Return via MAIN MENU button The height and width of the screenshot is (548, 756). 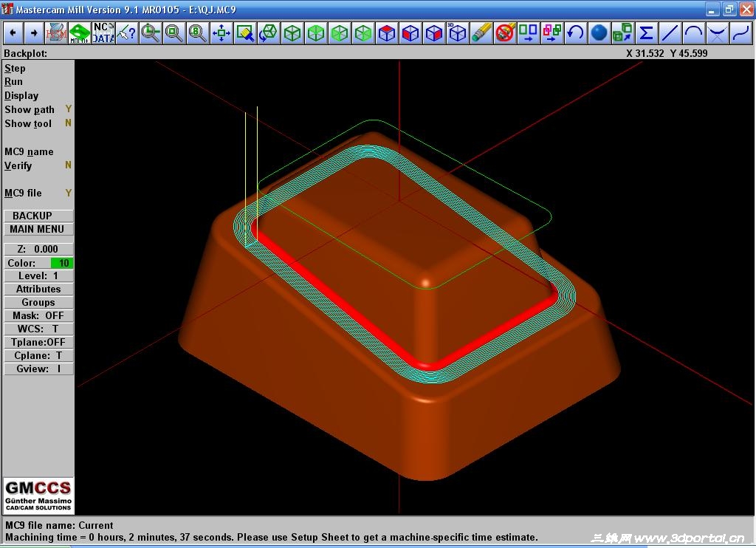[38, 229]
